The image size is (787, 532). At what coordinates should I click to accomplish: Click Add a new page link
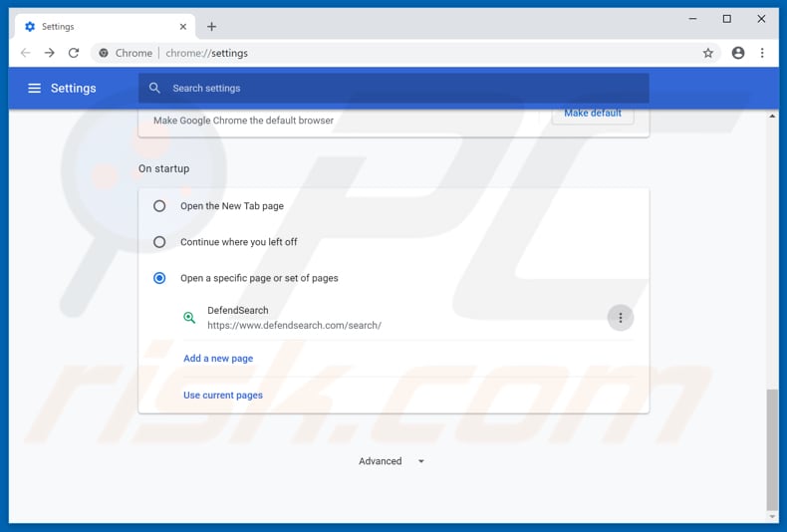[x=218, y=359]
